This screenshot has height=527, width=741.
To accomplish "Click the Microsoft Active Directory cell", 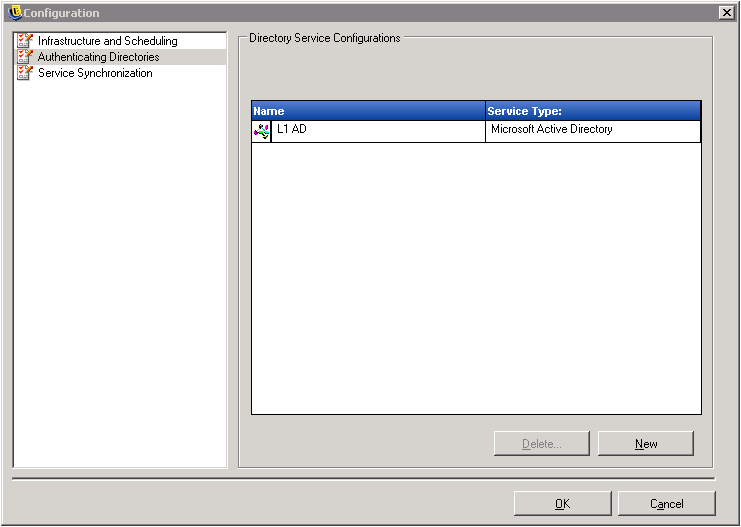I will click(x=593, y=131).
